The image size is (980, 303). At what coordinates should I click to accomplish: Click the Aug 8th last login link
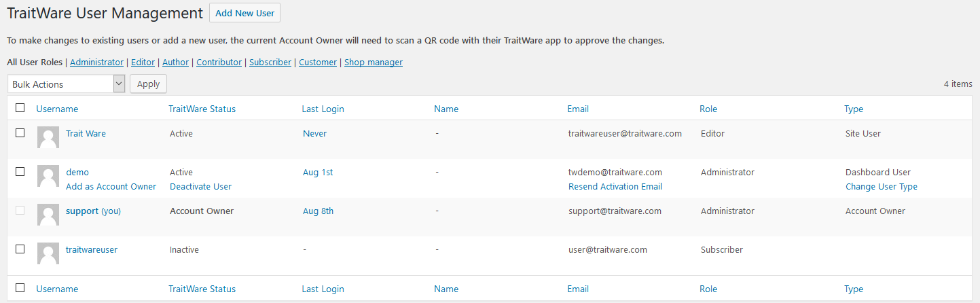318,211
